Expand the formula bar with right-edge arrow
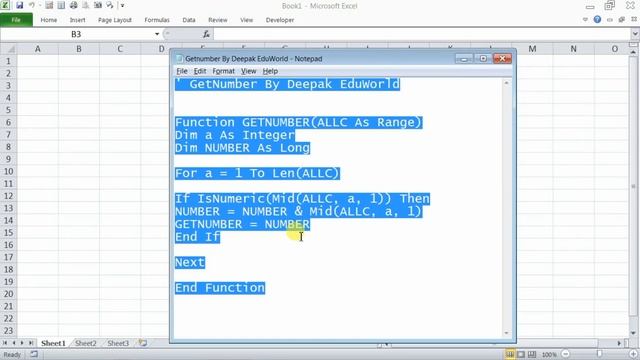640x360 pixels. coord(635,34)
